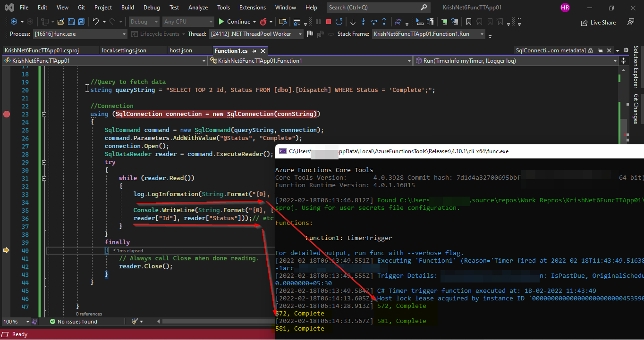This screenshot has width=644, height=340.
Task: Click the Save single-disk icon
Action: click(x=71, y=22)
